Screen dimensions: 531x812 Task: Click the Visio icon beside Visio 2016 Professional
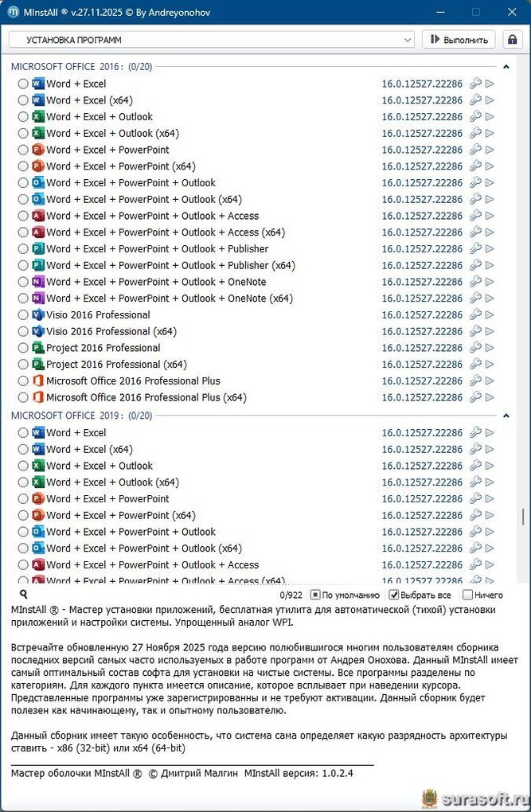click(38, 315)
